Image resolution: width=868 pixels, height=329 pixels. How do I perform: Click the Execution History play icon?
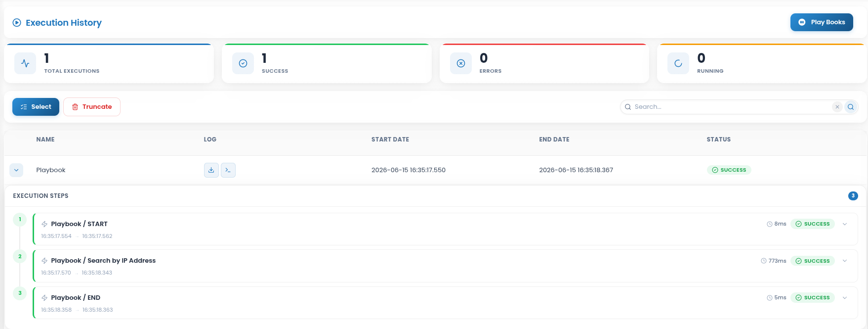point(17,23)
